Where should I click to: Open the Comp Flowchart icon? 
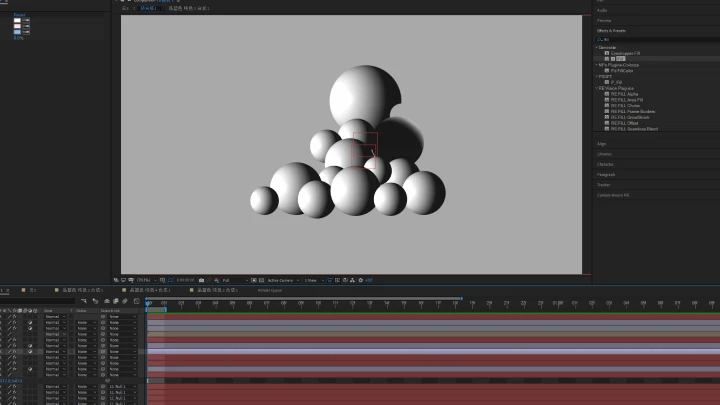tap(352, 280)
